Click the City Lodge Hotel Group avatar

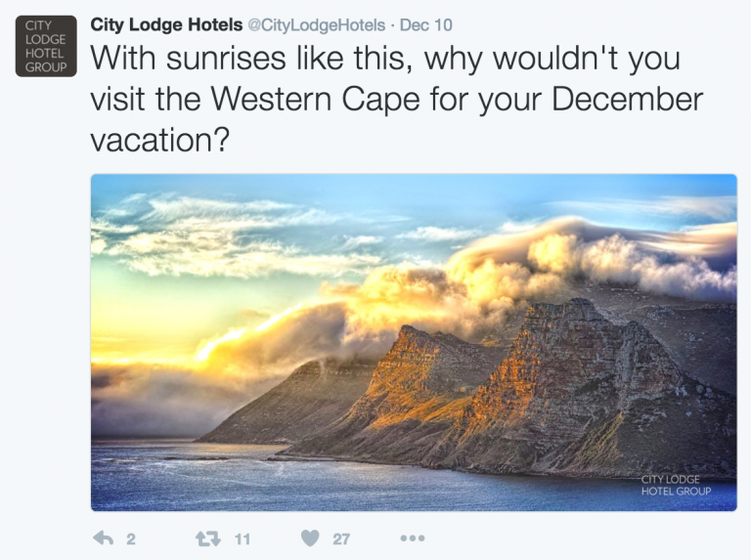(x=46, y=46)
